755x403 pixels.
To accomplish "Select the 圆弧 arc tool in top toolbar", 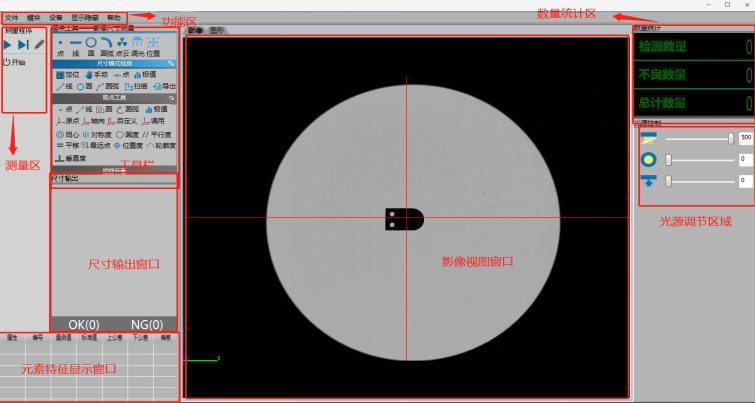I will click(x=106, y=45).
